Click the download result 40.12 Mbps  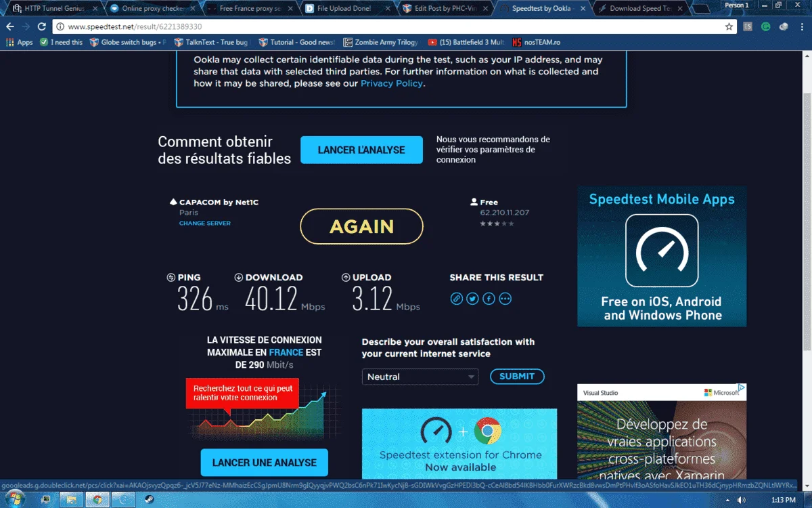point(285,298)
